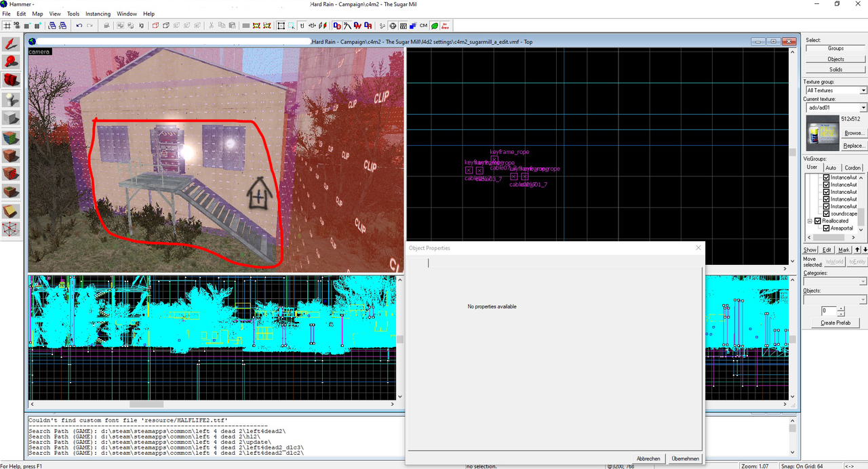Toggle the Reallocated visgroup checkbox
This screenshot has width=868, height=469.
click(x=818, y=221)
